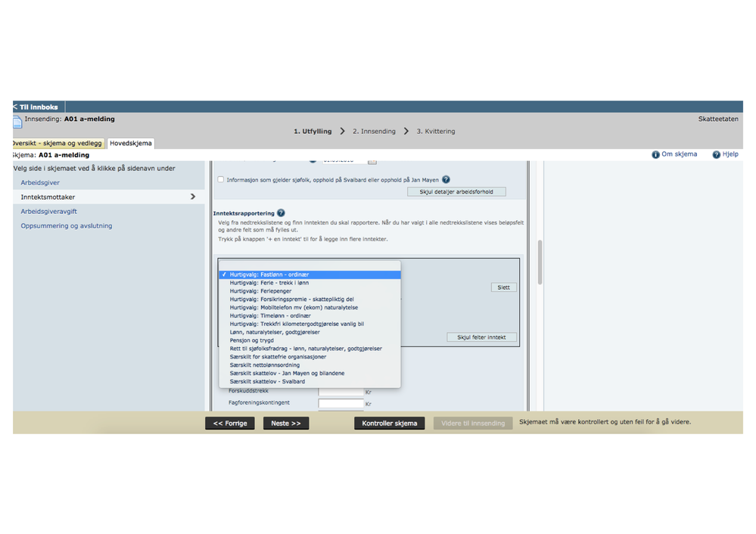Pick Rett til sjøfolksfradrag option

tap(310, 349)
